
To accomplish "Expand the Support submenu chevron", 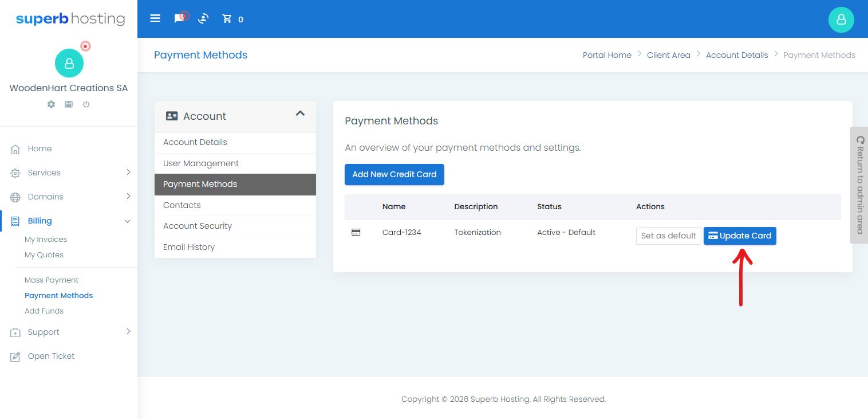I will point(128,331).
